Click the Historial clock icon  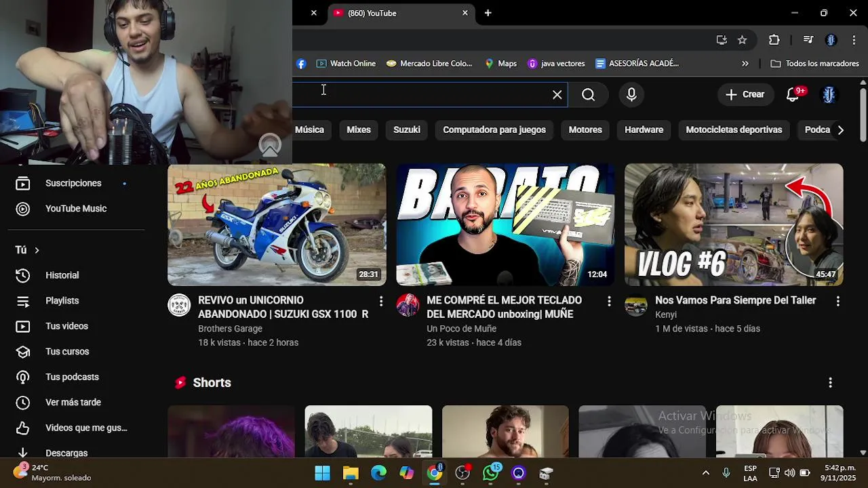(23, 275)
